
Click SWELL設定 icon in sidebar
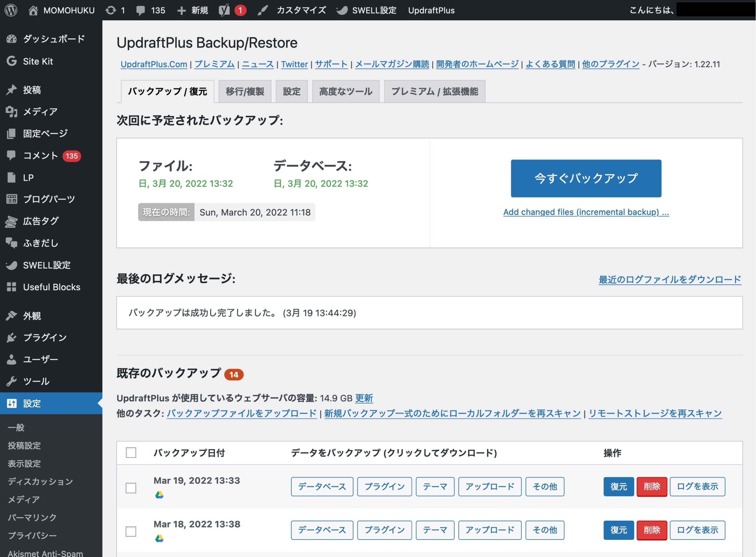(x=12, y=265)
